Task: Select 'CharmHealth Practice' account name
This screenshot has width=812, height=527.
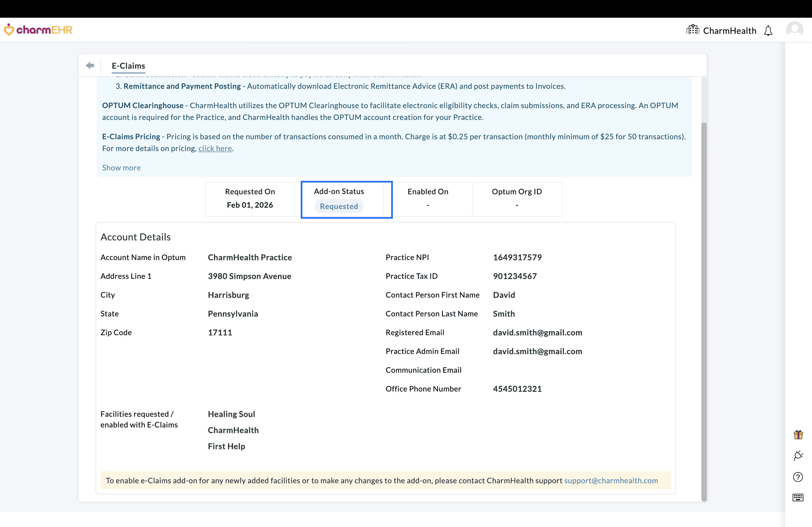Action: point(250,257)
